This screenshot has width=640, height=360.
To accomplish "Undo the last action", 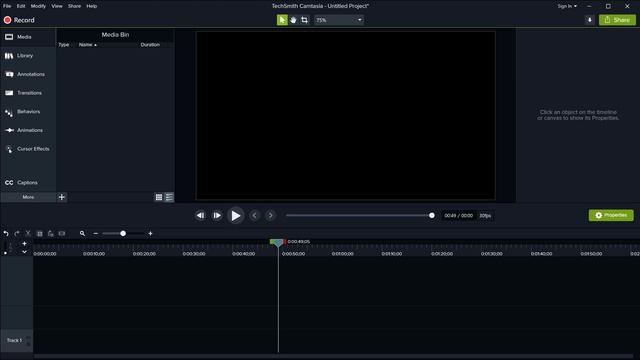I will [x=6, y=233].
